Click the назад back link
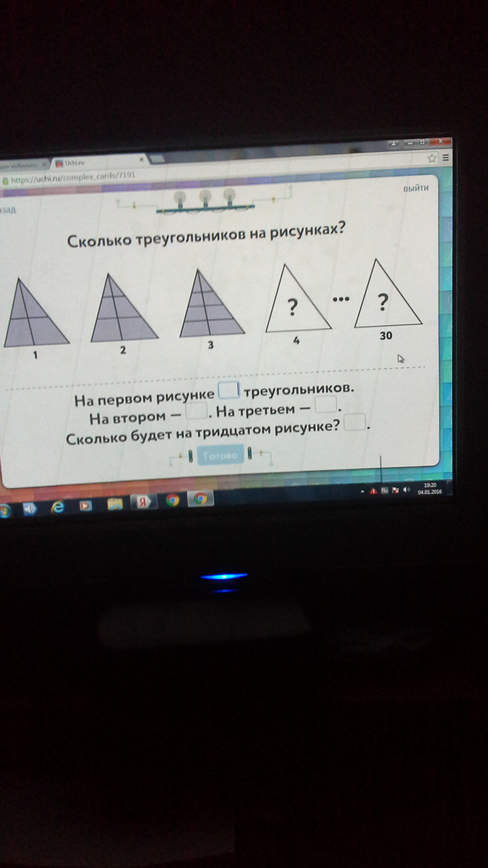The height and width of the screenshot is (868, 488). pyautogui.click(x=7, y=210)
